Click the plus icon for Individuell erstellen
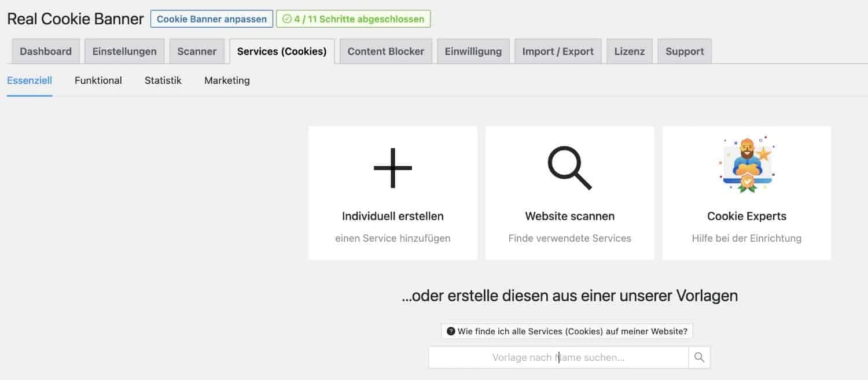The image size is (868, 380). 393,168
